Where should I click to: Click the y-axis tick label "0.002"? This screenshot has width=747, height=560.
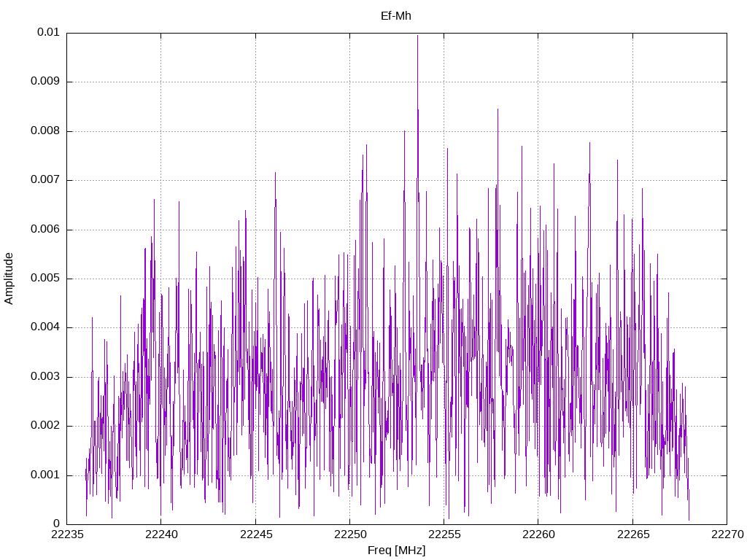(x=45, y=426)
